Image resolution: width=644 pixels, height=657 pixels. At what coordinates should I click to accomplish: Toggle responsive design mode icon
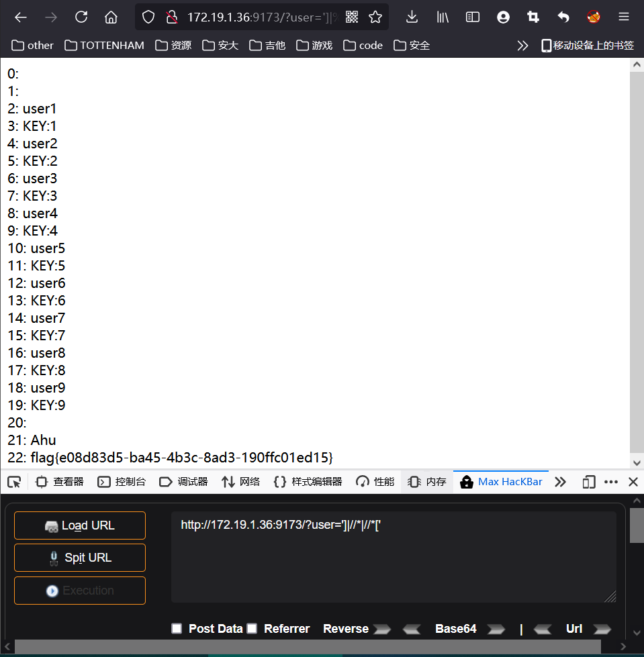589,482
